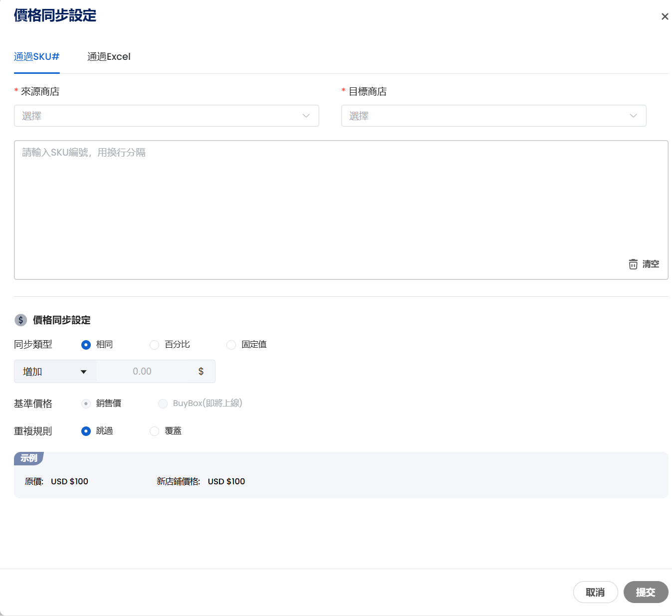Click the 取消 cancel button
The height and width of the screenshot is (616, 672).
click(x=595, y=592)
